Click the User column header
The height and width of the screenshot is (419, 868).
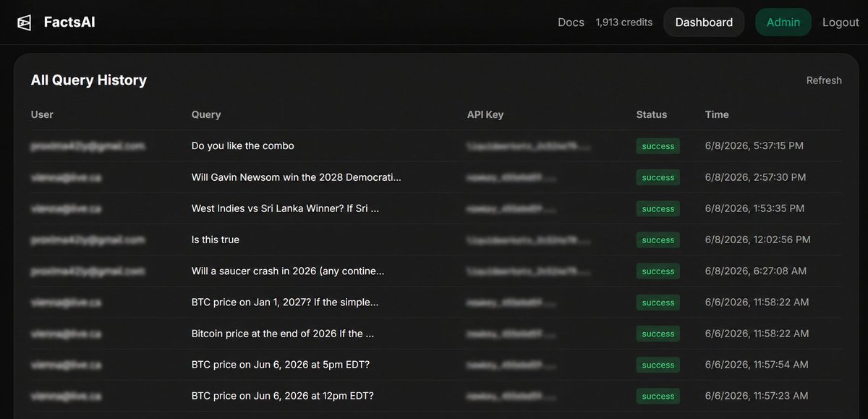click(42, 114)
